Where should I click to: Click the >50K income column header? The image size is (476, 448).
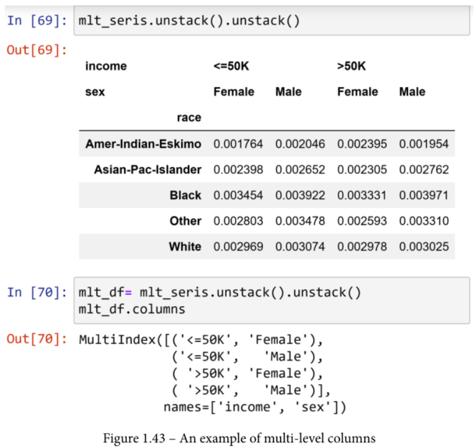point(351,66)
